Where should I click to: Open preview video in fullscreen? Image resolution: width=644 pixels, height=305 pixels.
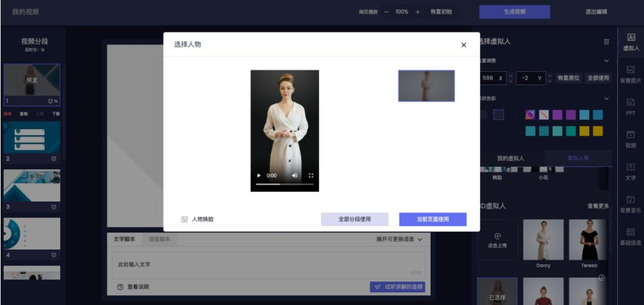coord(311,175)
